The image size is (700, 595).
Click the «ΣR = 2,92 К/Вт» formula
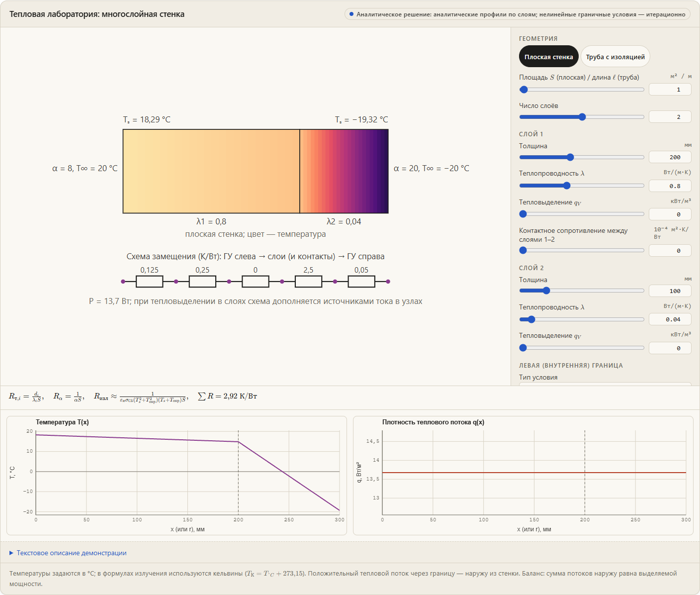227,396
